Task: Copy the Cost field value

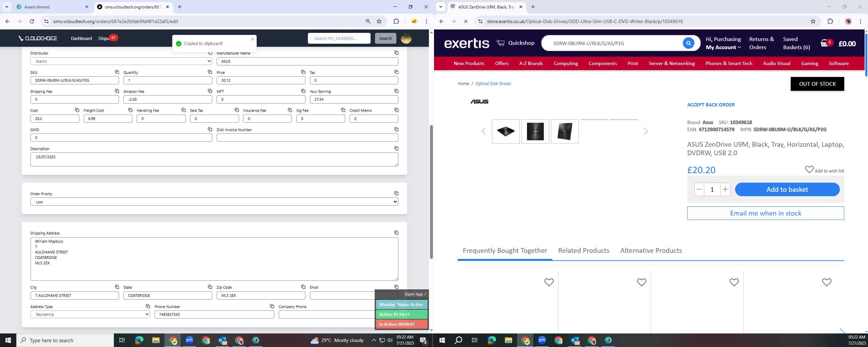Action: (77, 110)
